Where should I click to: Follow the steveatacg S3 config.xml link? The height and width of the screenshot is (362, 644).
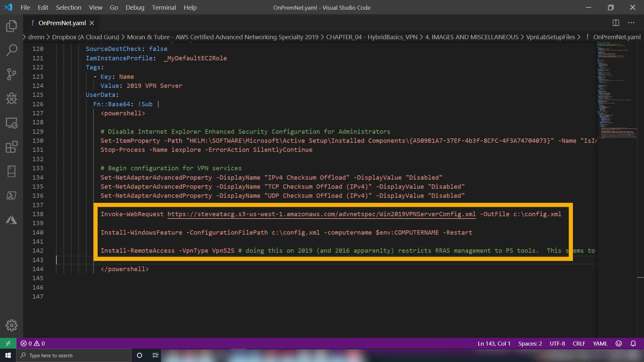tap(321, 214)
